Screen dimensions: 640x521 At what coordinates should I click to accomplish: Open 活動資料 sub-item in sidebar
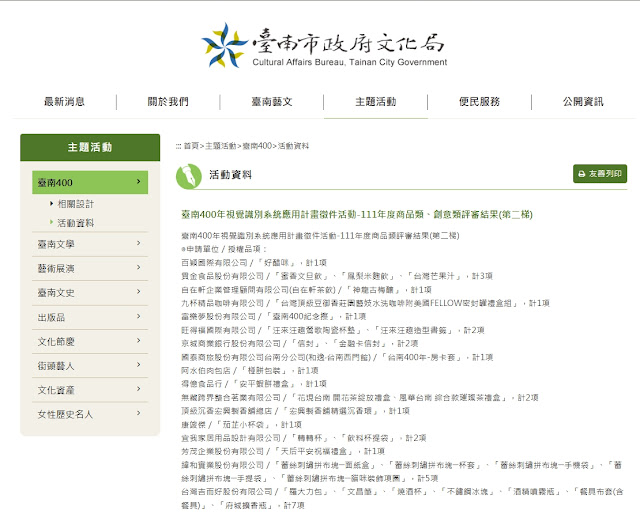coord(76,223)
